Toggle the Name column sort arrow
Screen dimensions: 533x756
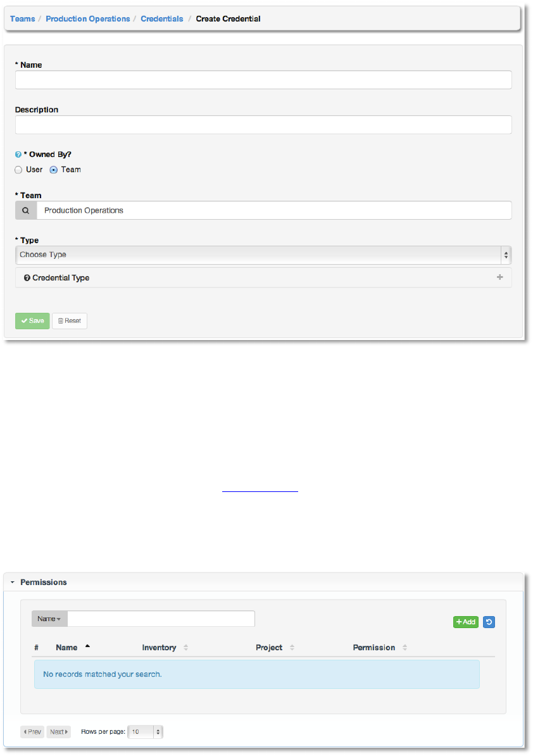87,647
